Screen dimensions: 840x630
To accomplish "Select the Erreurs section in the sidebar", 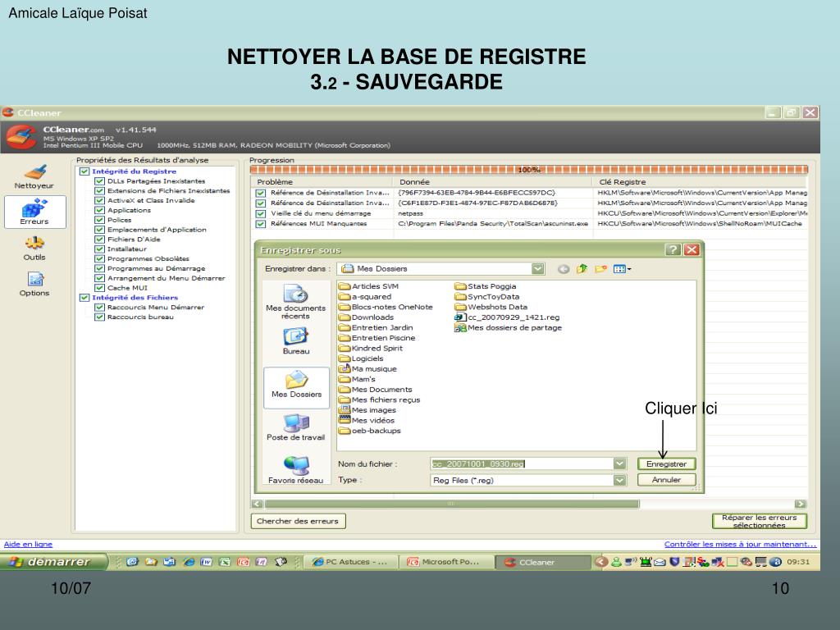I will click(x=34, y=212).
